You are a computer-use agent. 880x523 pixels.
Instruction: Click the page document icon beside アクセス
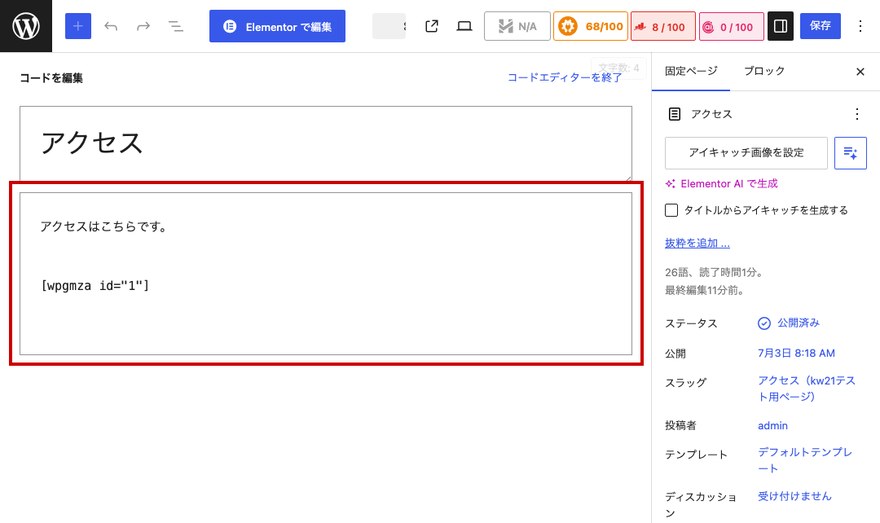click(674, 114)
